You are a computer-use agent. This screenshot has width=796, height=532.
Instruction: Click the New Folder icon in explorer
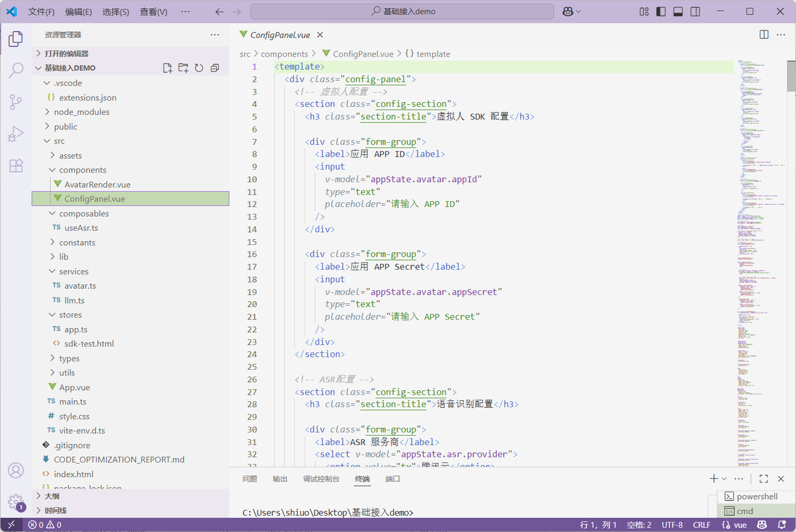183,68
